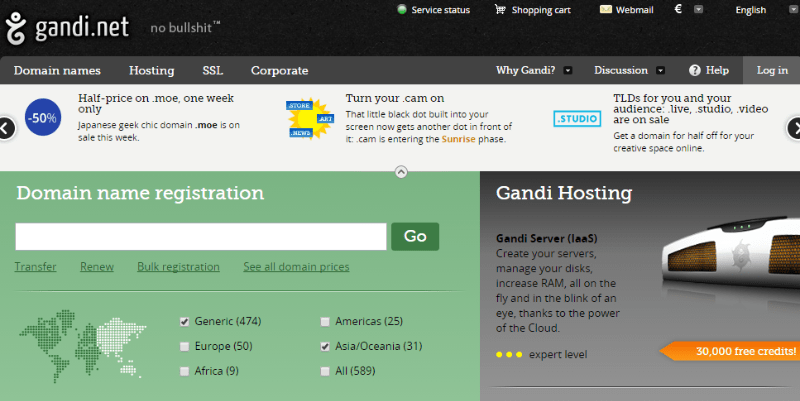Check the Europe (50) checkbox
Image resolution: width=800 pixels, height=401 pixels.
coord(185,346)
